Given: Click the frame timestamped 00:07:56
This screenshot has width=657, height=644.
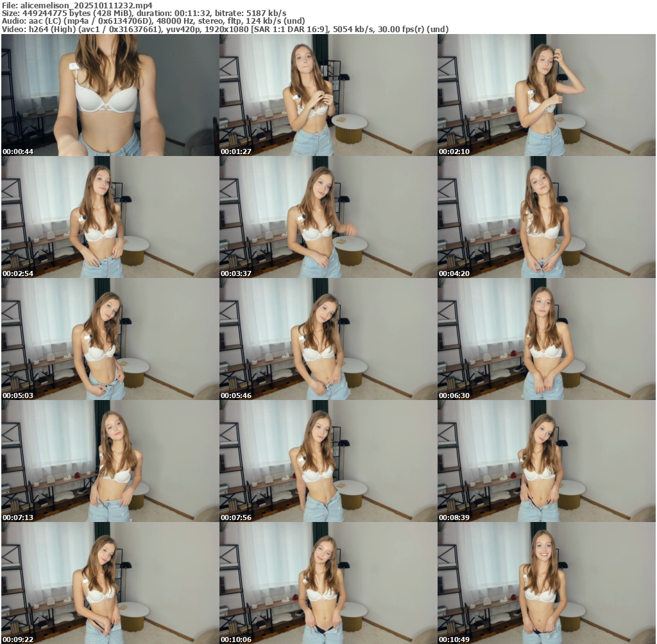Looking at the screenshot, I should pyautogui.click(x=328, y=461).
